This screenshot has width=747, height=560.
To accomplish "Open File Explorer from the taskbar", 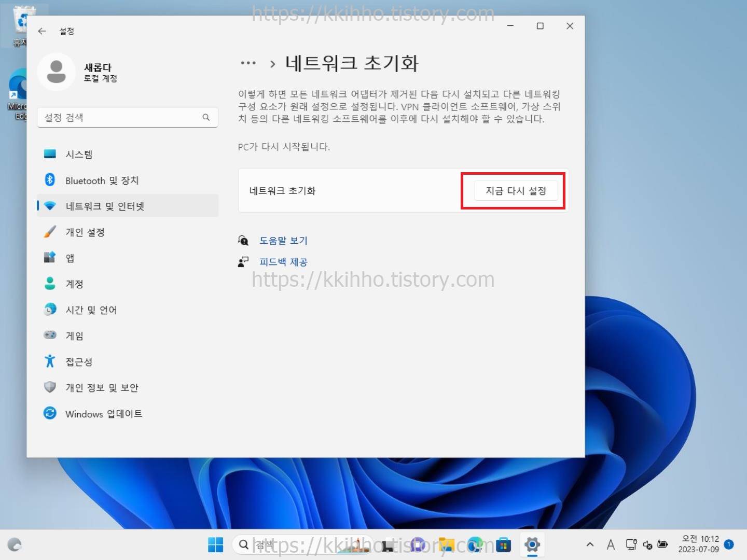I will (x=446, y=545).
